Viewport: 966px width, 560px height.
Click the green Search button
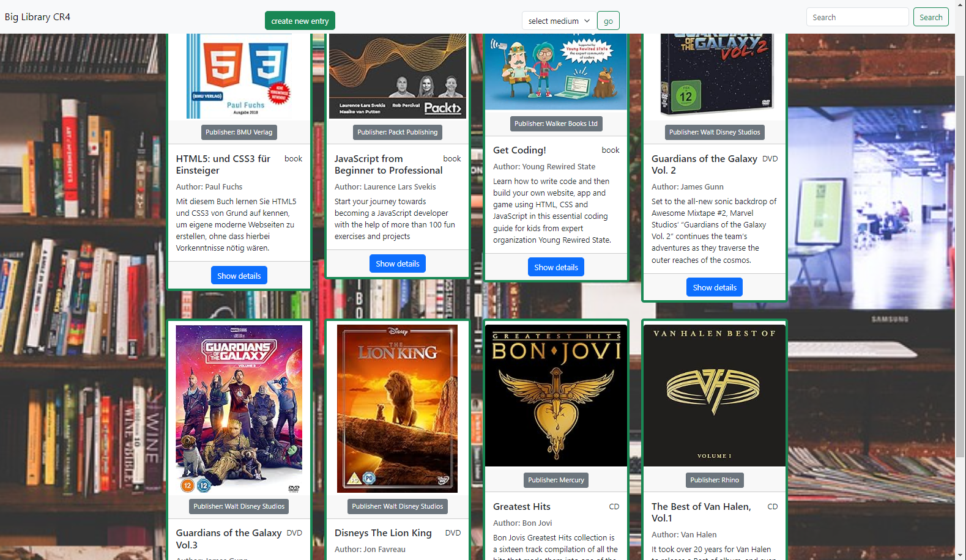931,17
